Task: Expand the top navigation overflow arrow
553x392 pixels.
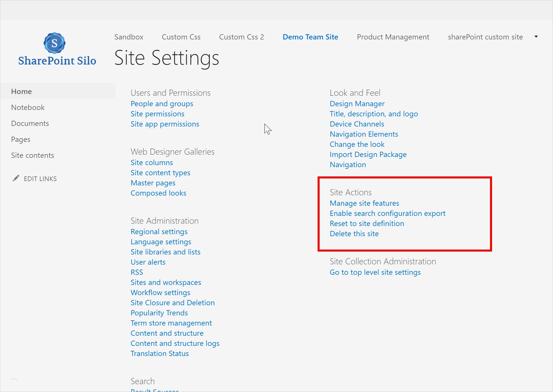Action: (x=536, y=37)
